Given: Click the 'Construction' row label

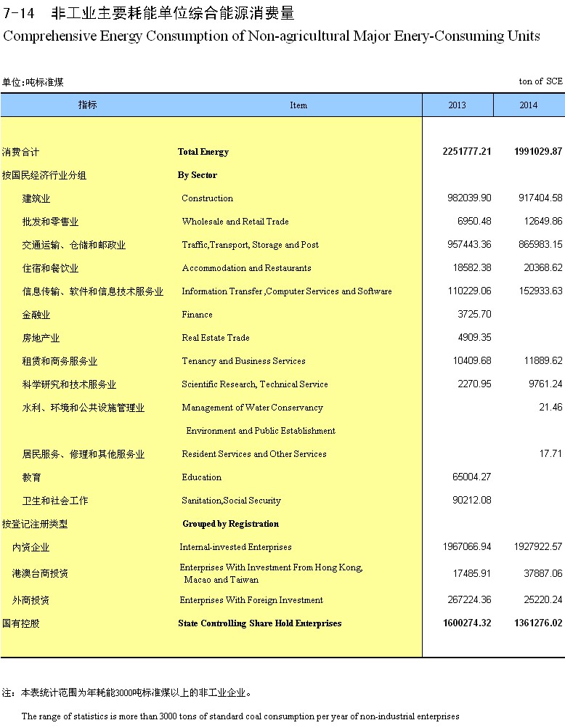Looking at the screenshot, I should point(207,198).
